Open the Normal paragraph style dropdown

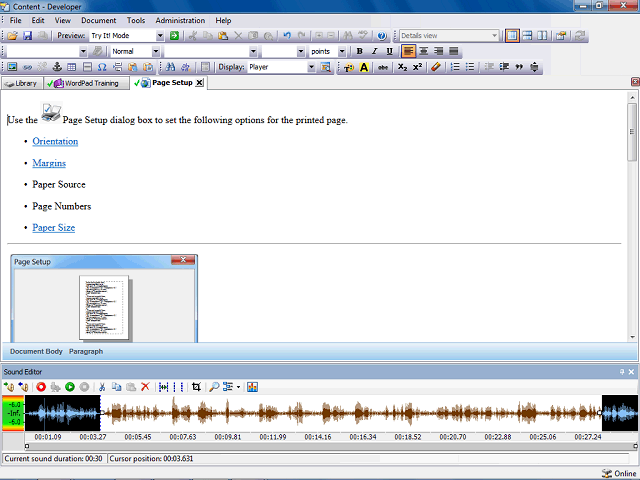(x=156, y=51)
